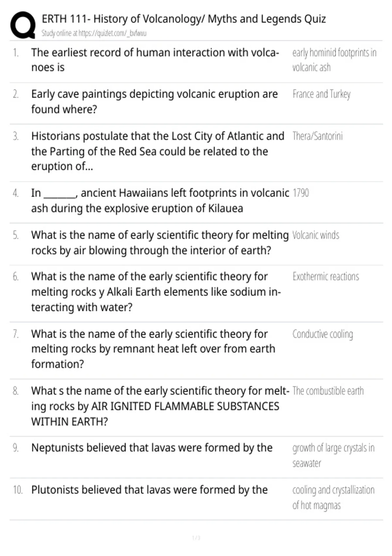Image resolution: width=392 pixels, height=556 pixels.
Task: Click the page number indicator at bottom
Action: point(196,538)
